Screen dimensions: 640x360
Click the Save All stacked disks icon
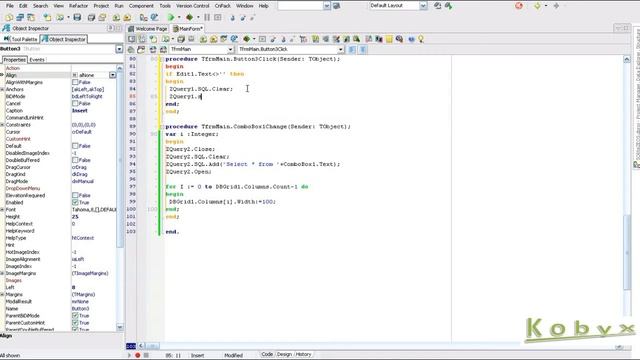(91, 17)
